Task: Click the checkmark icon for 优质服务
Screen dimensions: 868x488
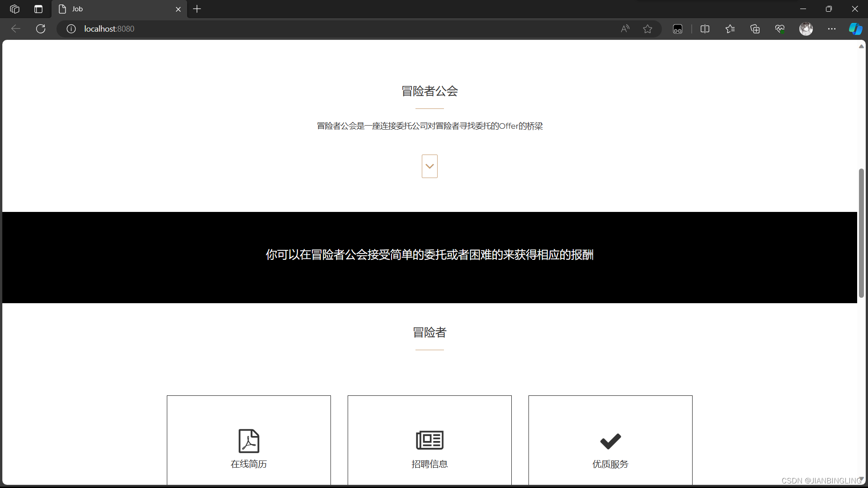Action: [610, 441]
